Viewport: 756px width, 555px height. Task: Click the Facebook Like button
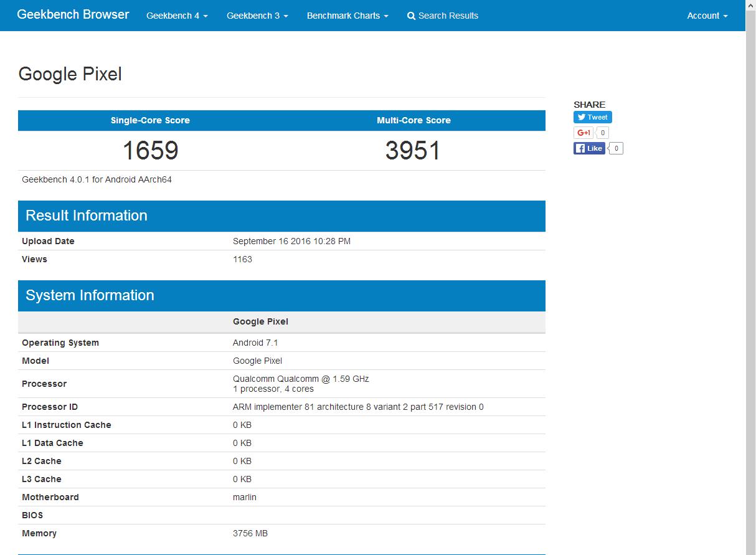tap(589, 148)
